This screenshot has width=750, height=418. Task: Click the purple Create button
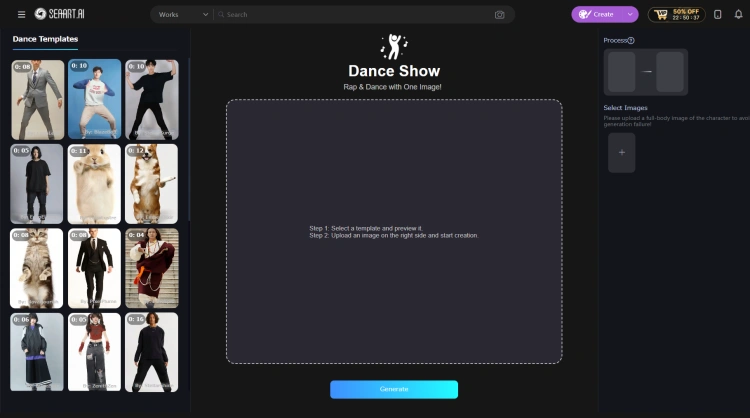tap(596, 14)
